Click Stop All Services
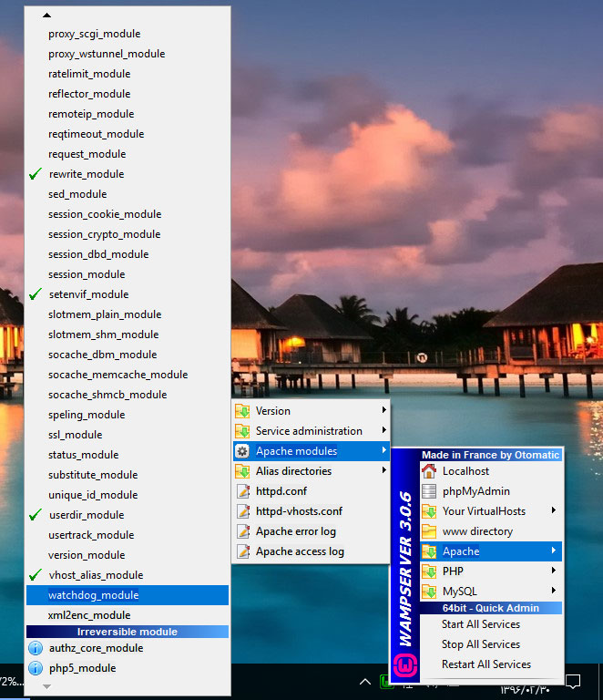Image resolution: width=603 pixels, height=700 pixels. [480, 644]
